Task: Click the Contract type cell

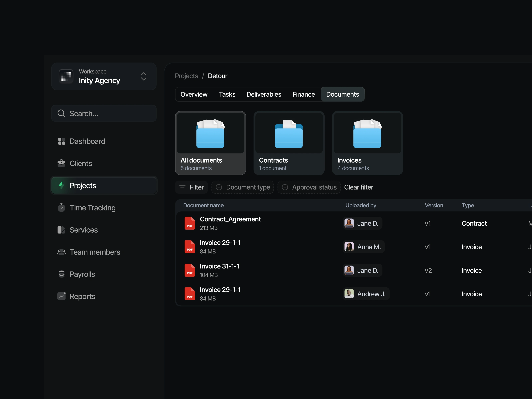Action: coord(474,223)
